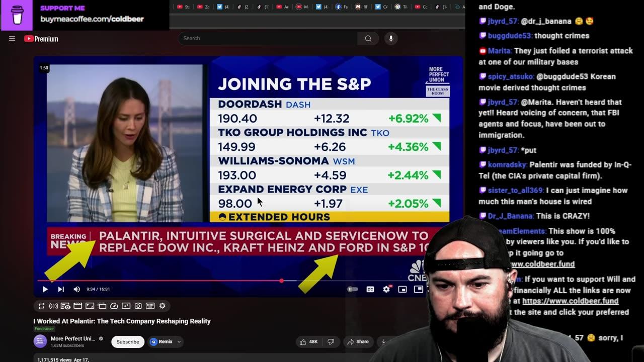
Task: Like the video (48K)
Action: 308,342
